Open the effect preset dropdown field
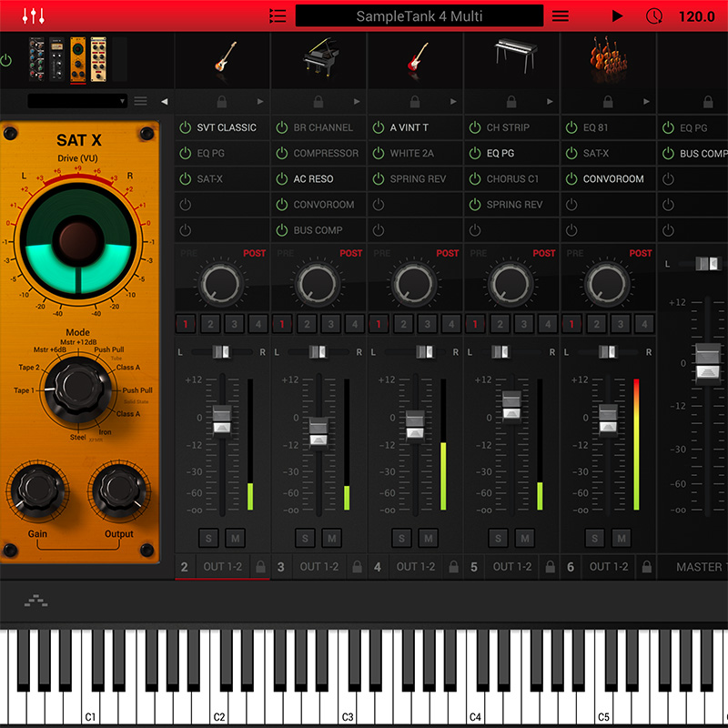728x728 pixels. pos(77,101)
